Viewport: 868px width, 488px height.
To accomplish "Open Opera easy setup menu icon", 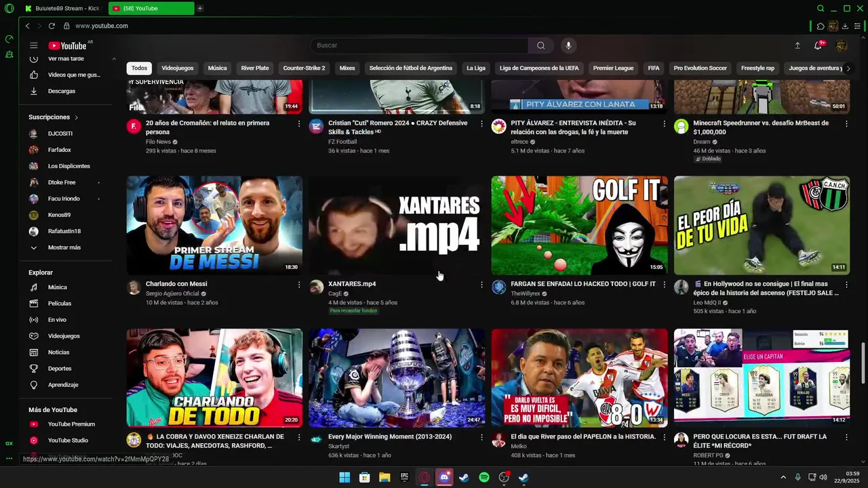I will [x=857, y=26].
